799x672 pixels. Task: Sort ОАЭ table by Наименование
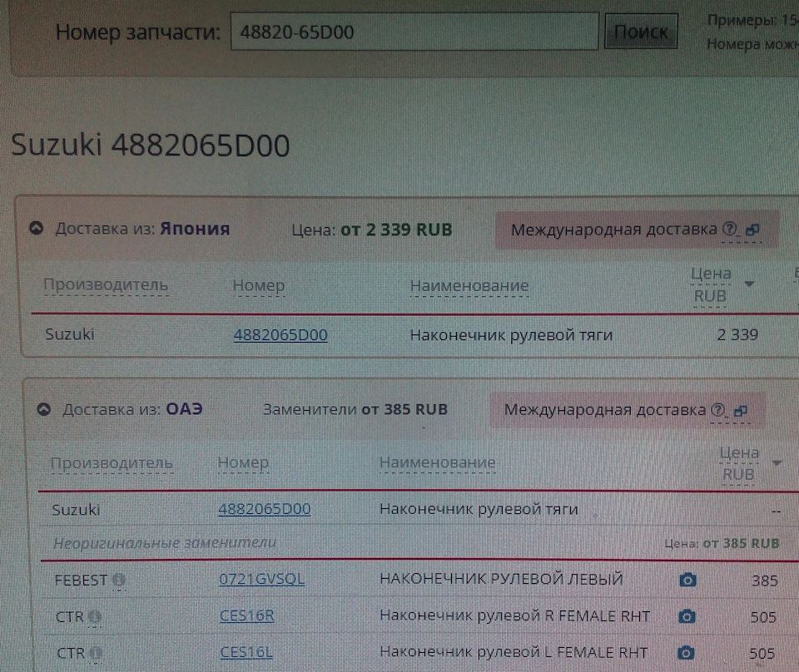click(437, 462)
